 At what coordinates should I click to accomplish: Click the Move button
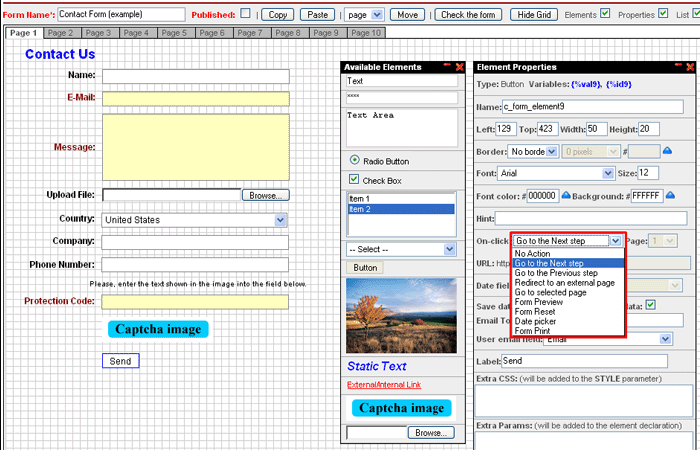point(408,15)
